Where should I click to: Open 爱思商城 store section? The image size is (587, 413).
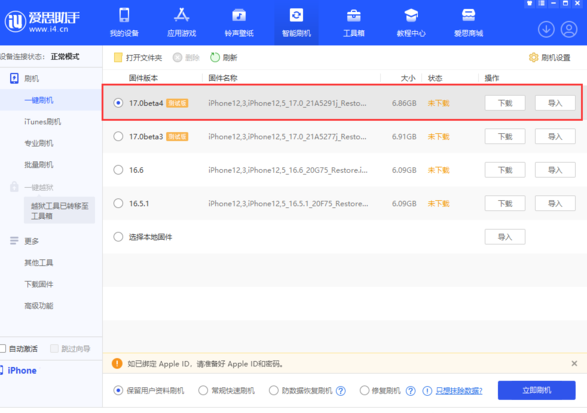468,22
